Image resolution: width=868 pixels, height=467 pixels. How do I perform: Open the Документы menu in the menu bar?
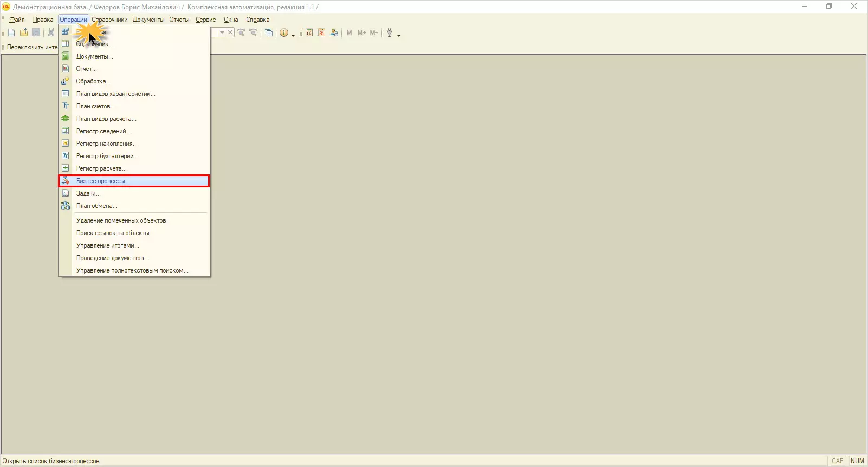click(x=148, y=20)
